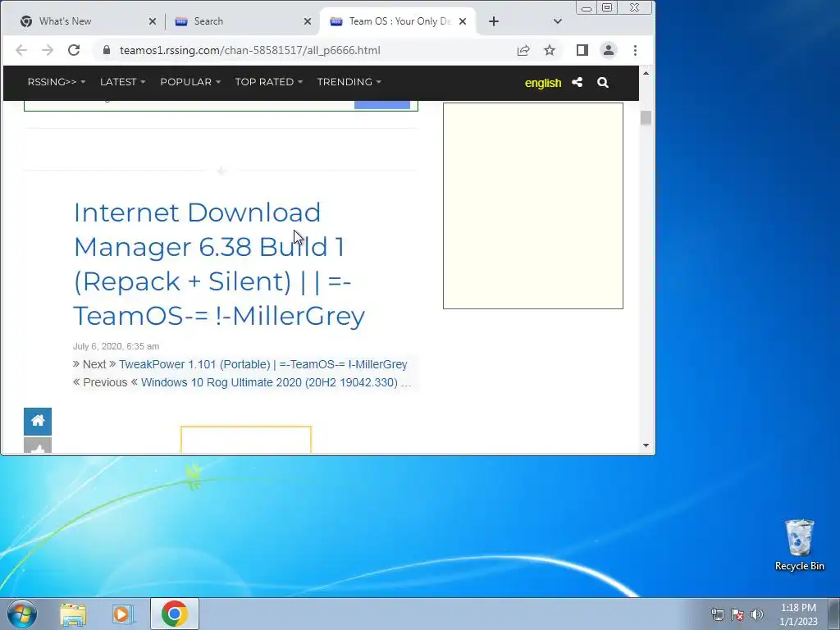Open the Chrome three-dot menu
Screen dimensions: 840x630
(636, 50)
